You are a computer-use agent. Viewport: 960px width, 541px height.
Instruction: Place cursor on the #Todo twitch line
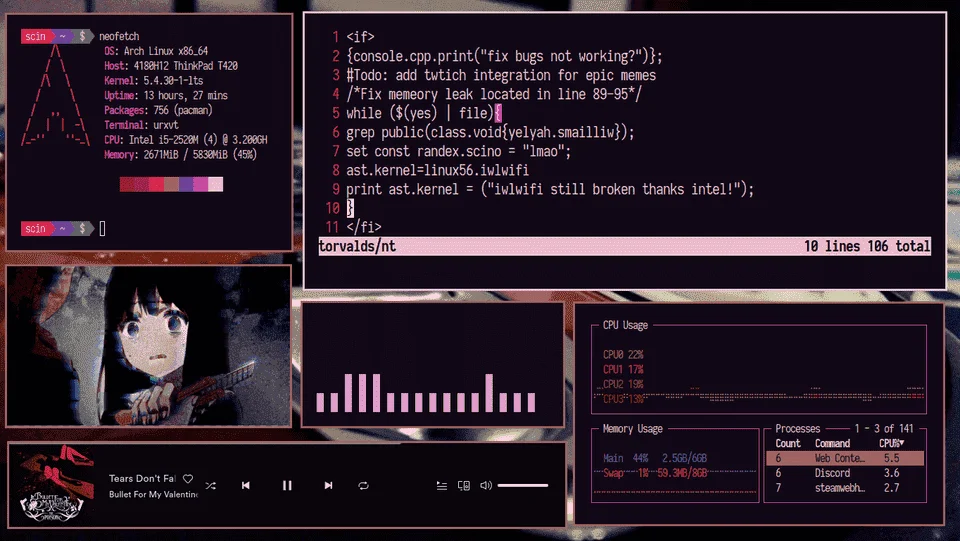pyautogui.click(x=501, y=75)
